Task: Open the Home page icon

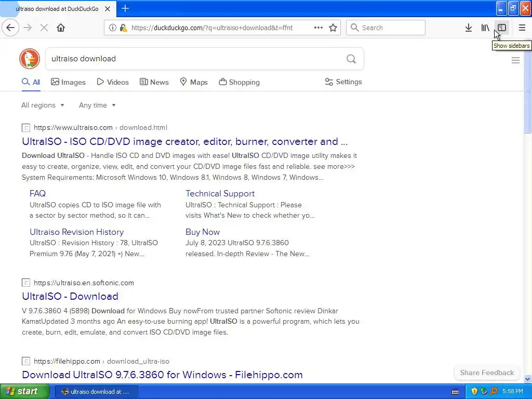Action: pos(61,28)
